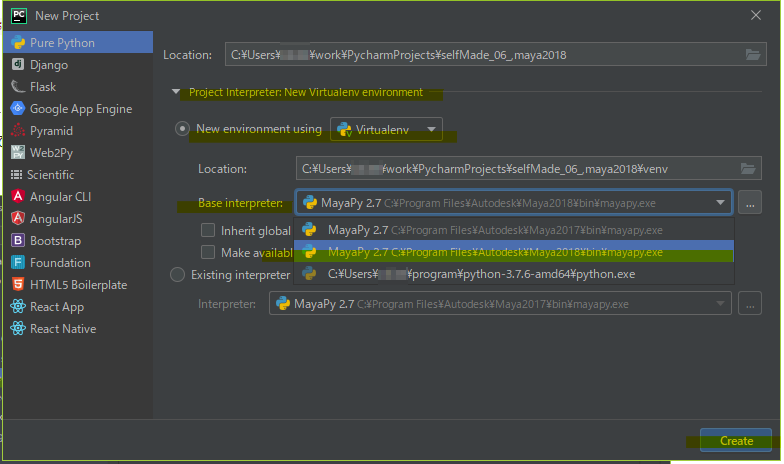Image resolution: width=784 pixels, height=464 pixels.
Task: Select the Google App Engine icon
Action: coord(18,109)
